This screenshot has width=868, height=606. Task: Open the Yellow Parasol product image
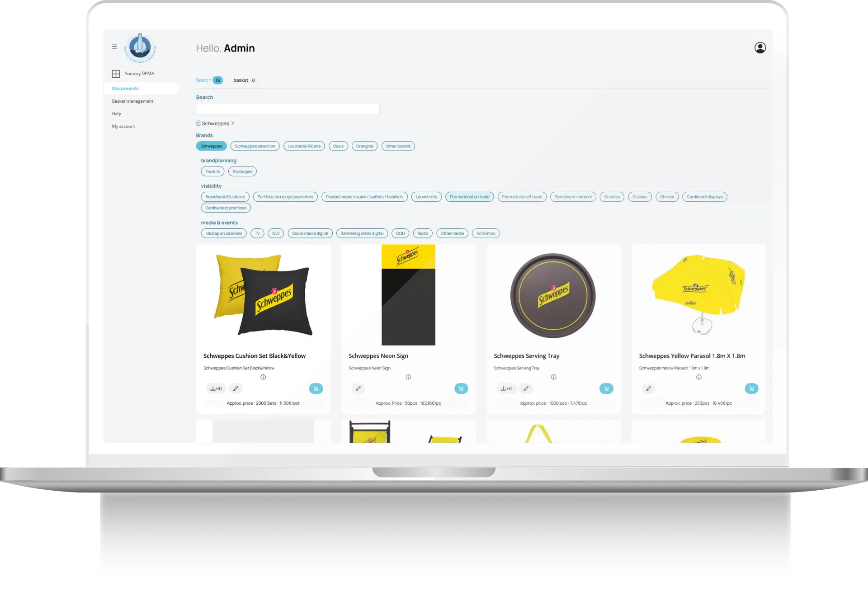pos(698,294)
